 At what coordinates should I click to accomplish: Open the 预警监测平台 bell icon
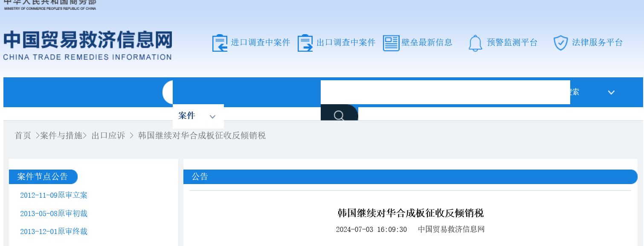[x=475, y=43]
